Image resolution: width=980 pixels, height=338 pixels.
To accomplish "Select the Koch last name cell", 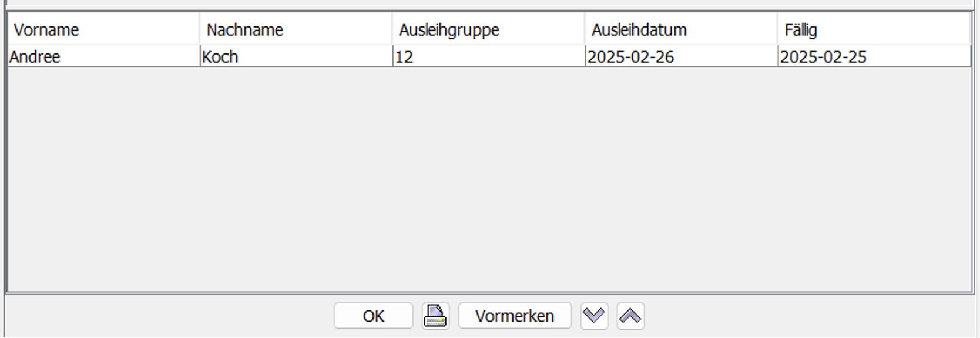I will click(296, 57).
